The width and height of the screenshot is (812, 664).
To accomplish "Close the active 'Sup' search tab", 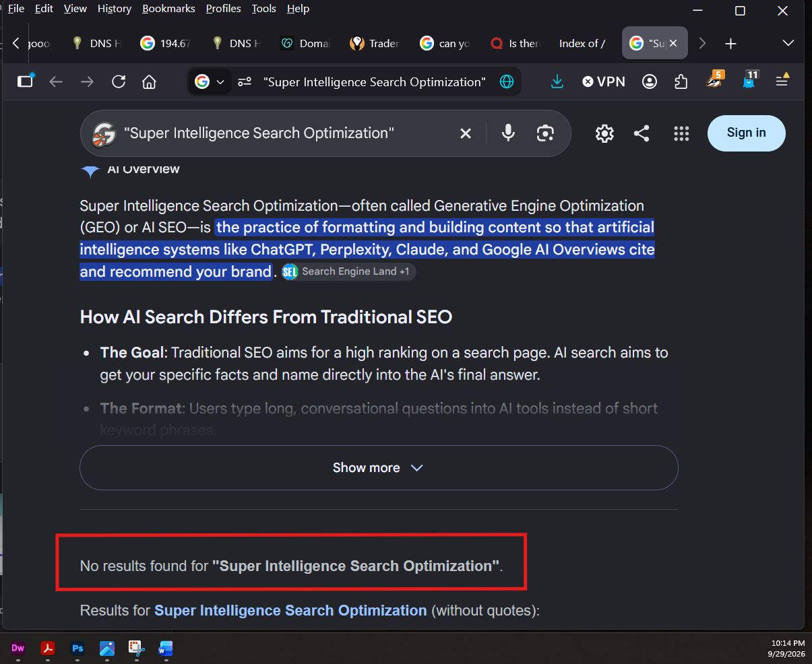I will [x=673, y=43].
